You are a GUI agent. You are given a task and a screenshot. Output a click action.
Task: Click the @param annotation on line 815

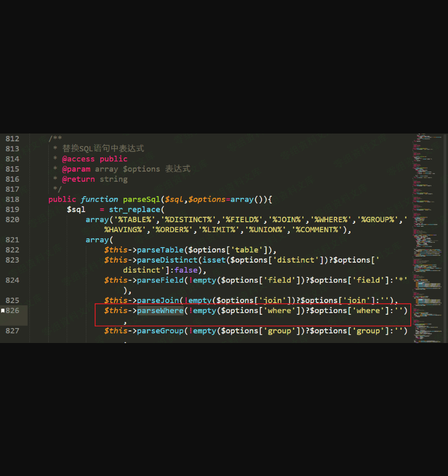click(x=76, y=169)
